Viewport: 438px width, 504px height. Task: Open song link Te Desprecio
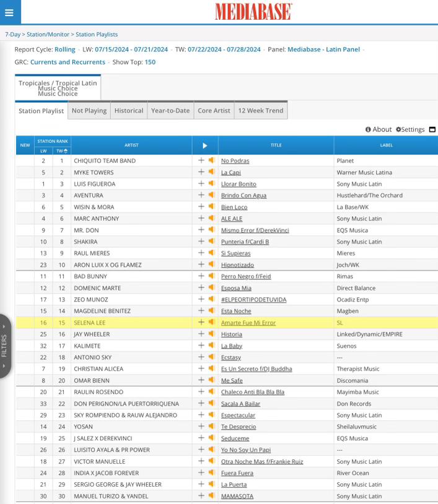pos(239,427)
